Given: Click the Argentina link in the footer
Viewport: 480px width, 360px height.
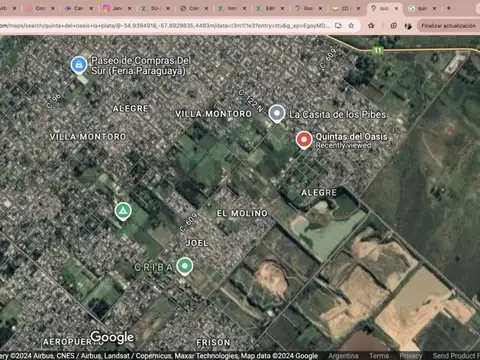Looking at the screenshot, I should click(x=343, y=356).
